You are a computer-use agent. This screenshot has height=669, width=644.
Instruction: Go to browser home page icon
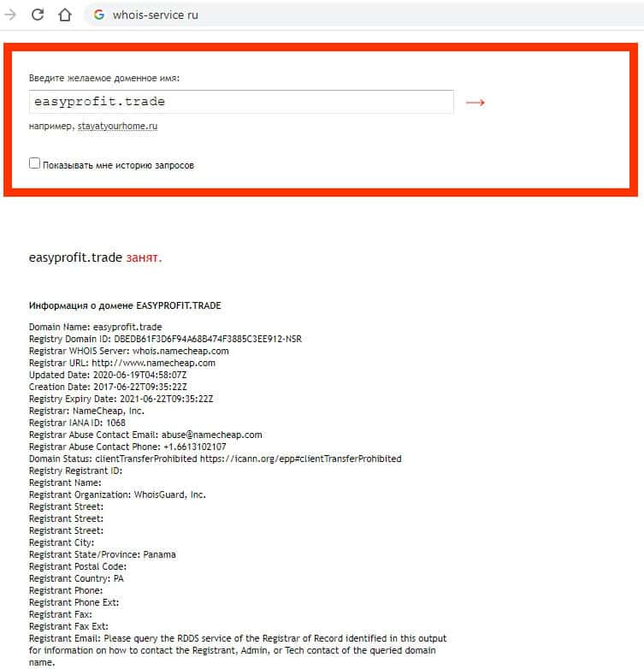tap(65, 15)
